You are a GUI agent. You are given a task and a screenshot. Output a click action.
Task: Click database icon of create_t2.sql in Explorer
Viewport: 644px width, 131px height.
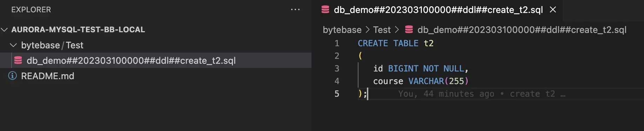18,61
